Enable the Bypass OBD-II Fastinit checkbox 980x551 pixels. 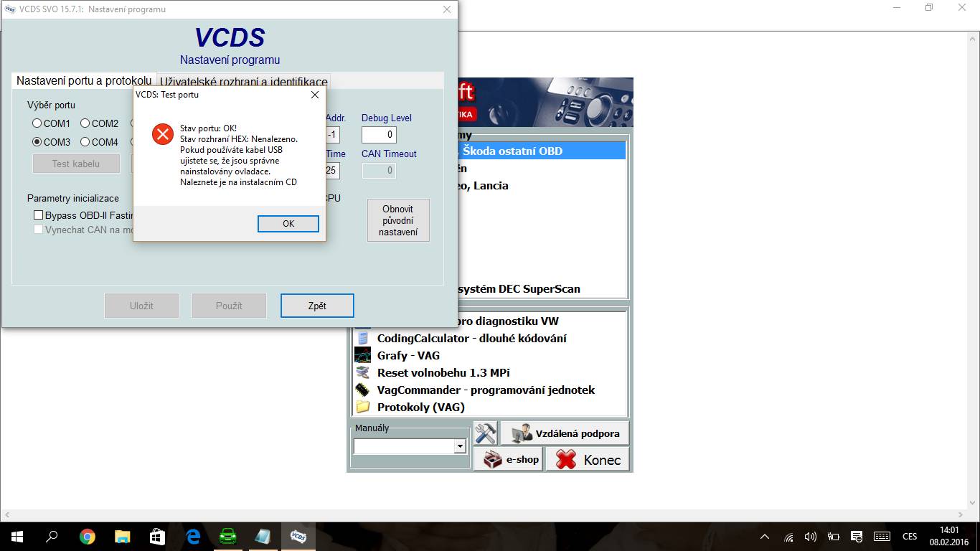click(39, 215)
